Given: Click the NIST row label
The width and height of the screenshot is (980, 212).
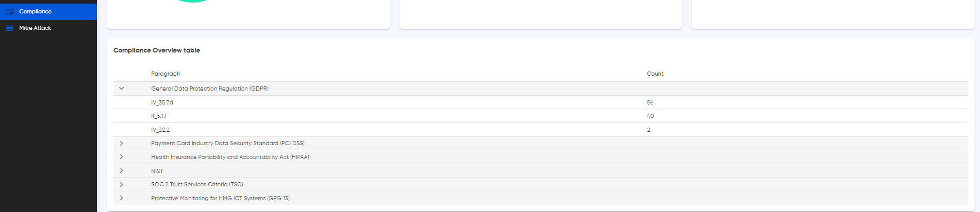Looking at the screenshot, I should [157, 171].
